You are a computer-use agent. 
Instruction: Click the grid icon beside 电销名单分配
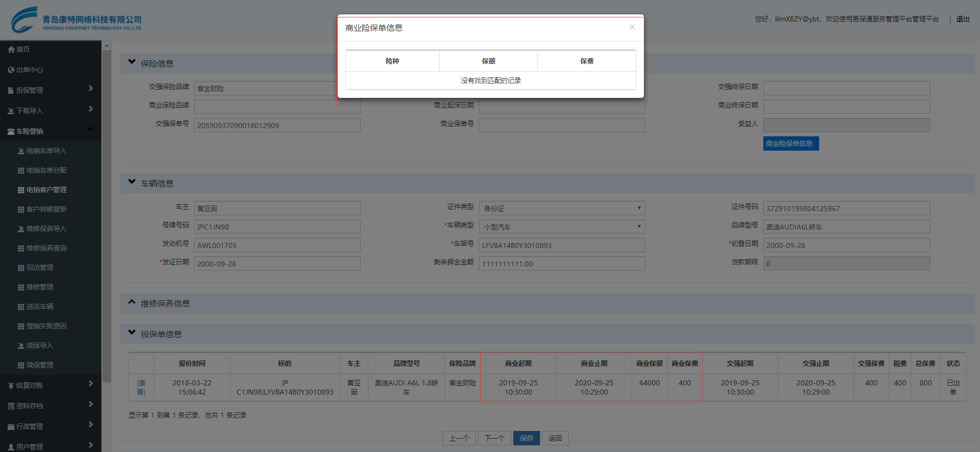21,170
